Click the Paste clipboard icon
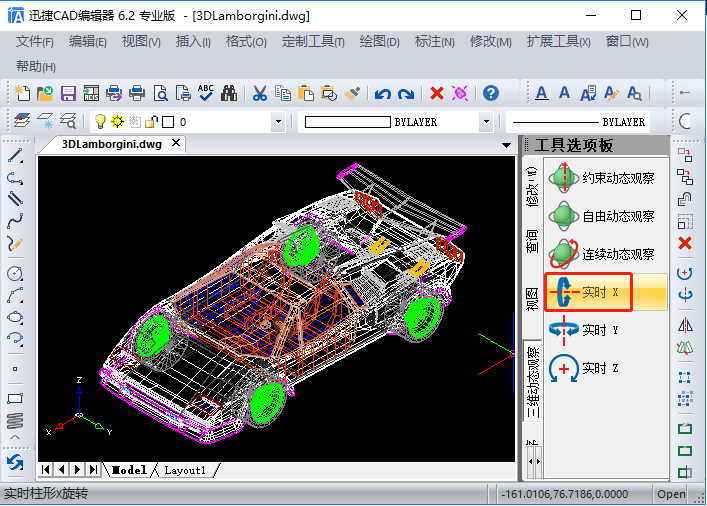The image size is (707, 506). [x=306, y=93]
